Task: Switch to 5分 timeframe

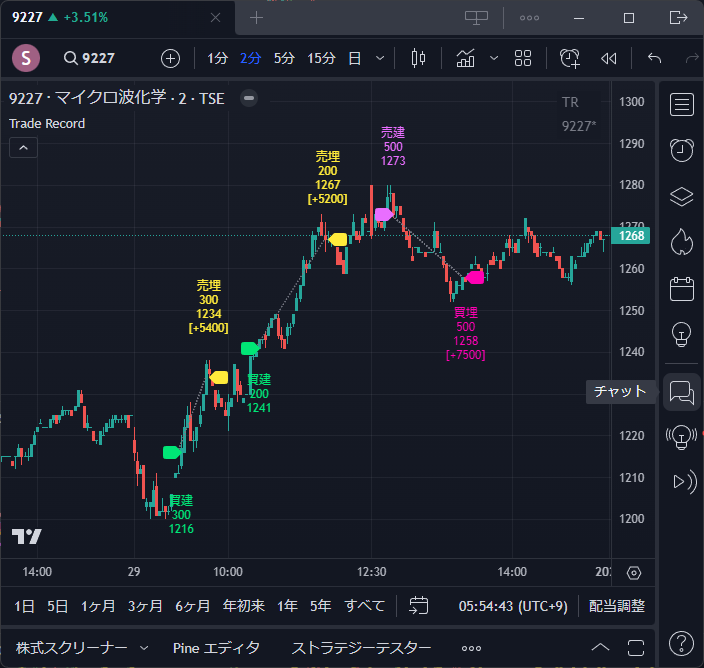Action: 284,58
